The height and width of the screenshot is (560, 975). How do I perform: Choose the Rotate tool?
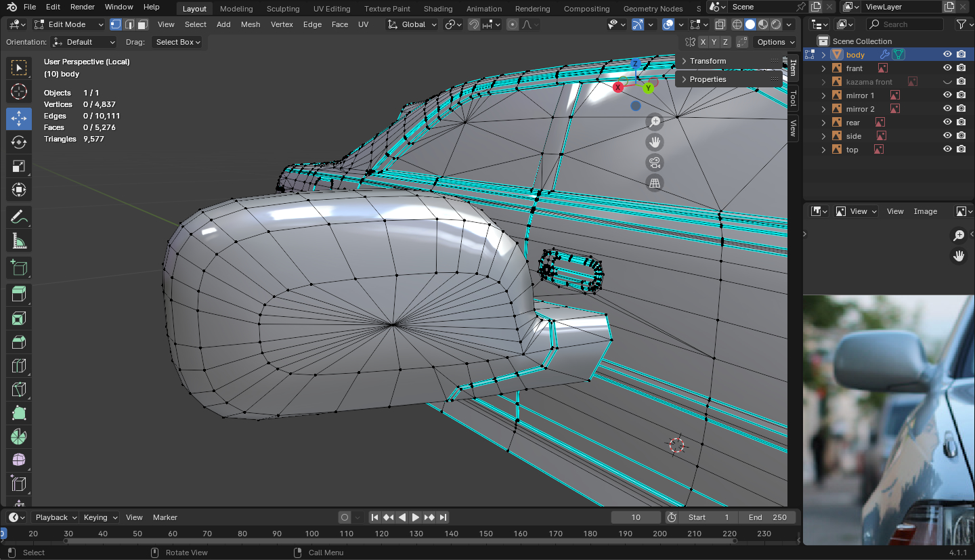pyautogui.click(x=19, y=142)
